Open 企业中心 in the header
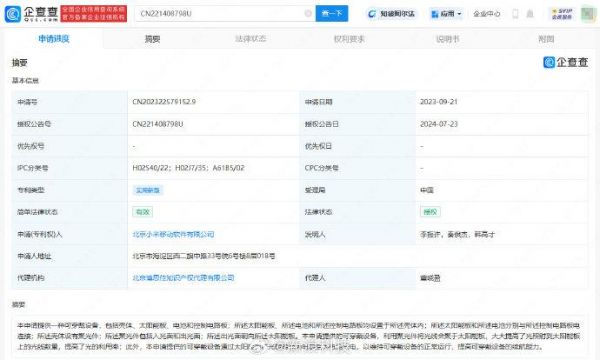 [x=487, y=14]
